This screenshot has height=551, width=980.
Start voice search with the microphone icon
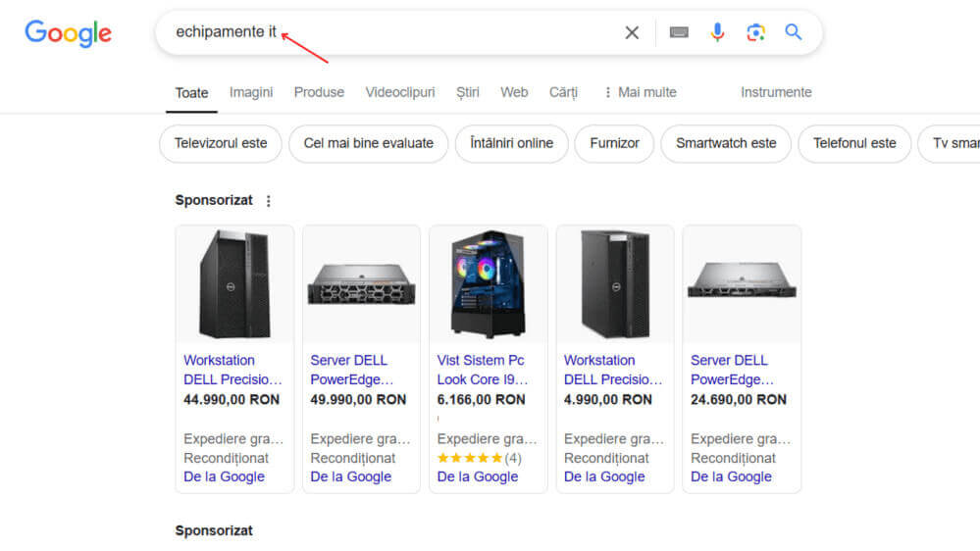click(717, 32)
